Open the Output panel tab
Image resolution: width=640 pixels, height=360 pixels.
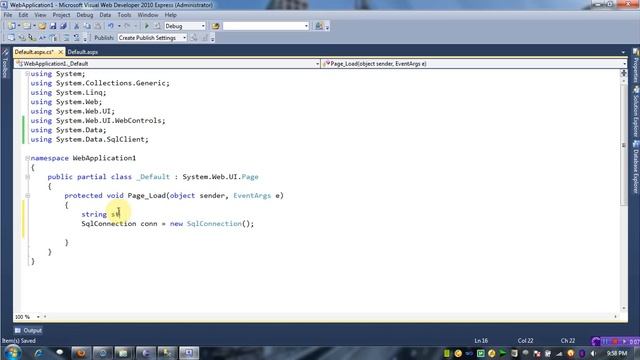click(x=28, y=330)
